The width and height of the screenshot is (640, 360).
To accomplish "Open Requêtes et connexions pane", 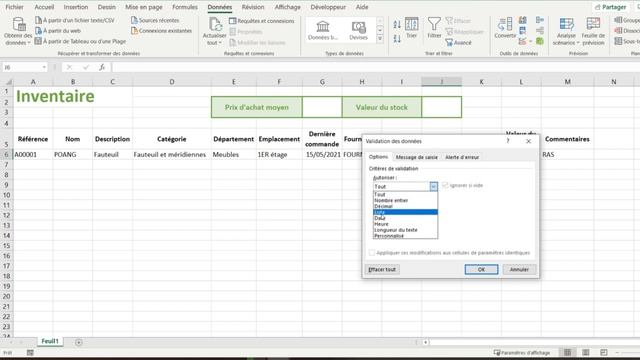I will [x=262, y=20].
